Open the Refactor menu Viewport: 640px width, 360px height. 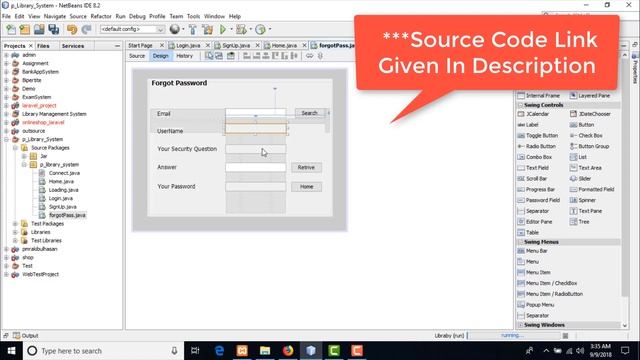(101, 16)
